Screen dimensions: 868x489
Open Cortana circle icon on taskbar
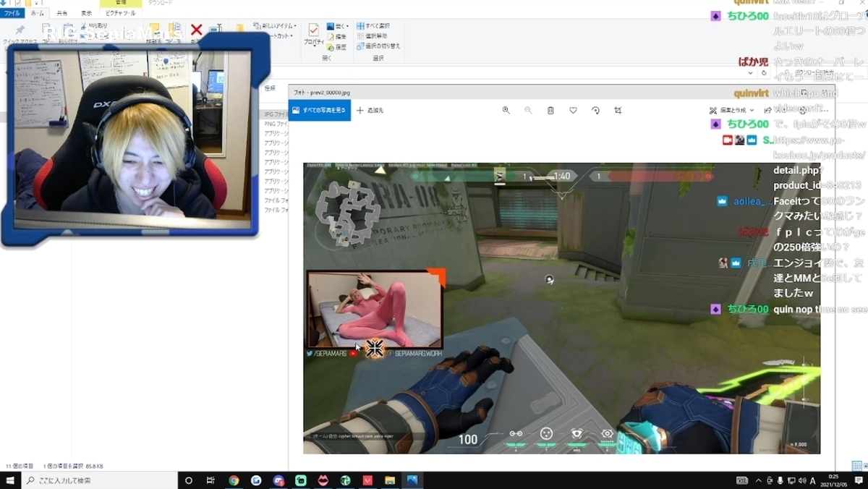(189, 480)
